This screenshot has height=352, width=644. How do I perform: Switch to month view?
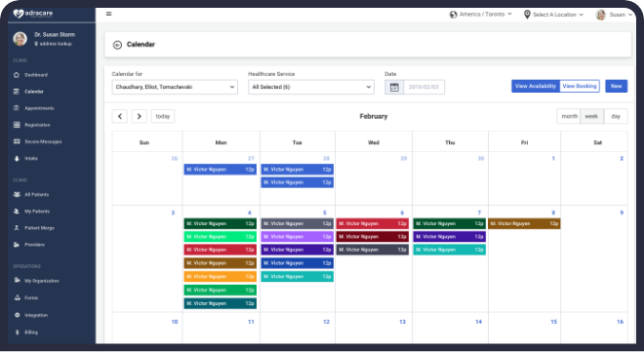pyautogui.click(x=569, y=116)
